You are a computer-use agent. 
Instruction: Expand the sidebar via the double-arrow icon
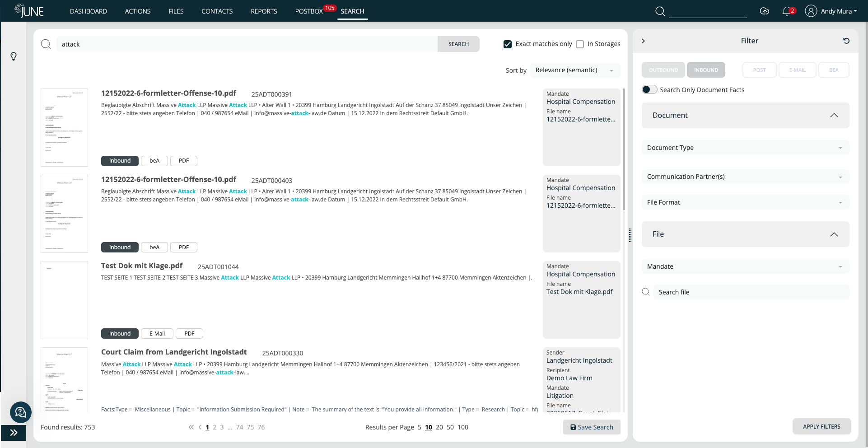(13, 433)
